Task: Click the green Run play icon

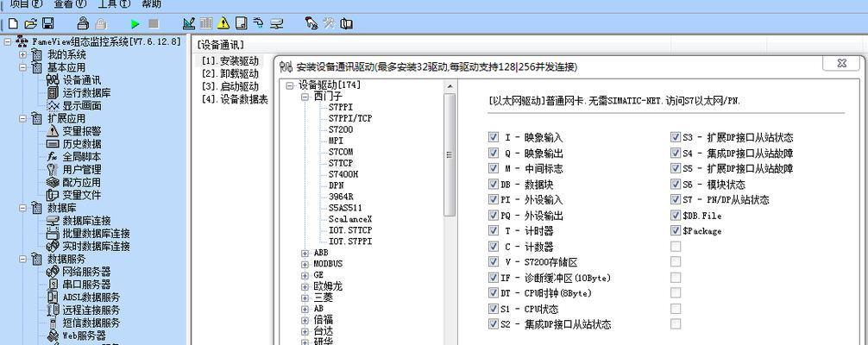Action: [x=135, y=24]
